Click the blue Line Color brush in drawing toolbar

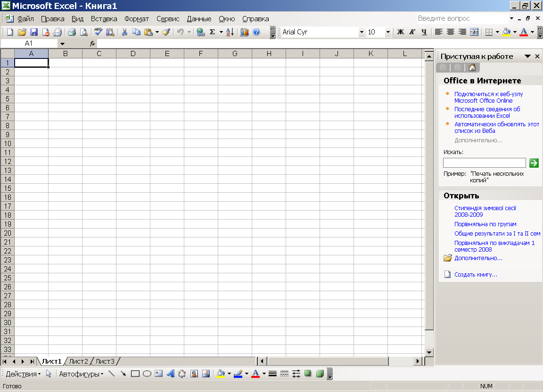[238, 374]
